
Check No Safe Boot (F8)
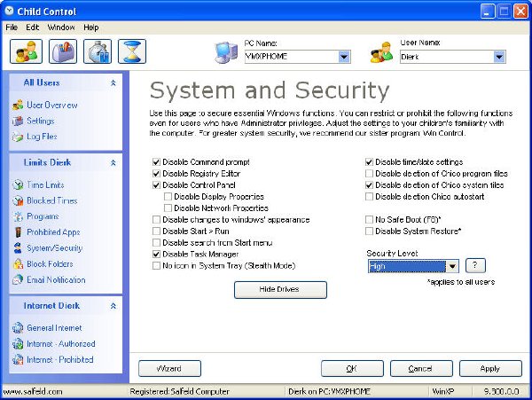(x=369, y=220)
